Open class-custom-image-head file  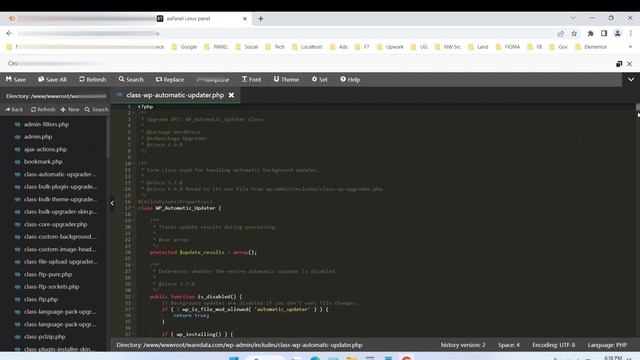[60, 249]
